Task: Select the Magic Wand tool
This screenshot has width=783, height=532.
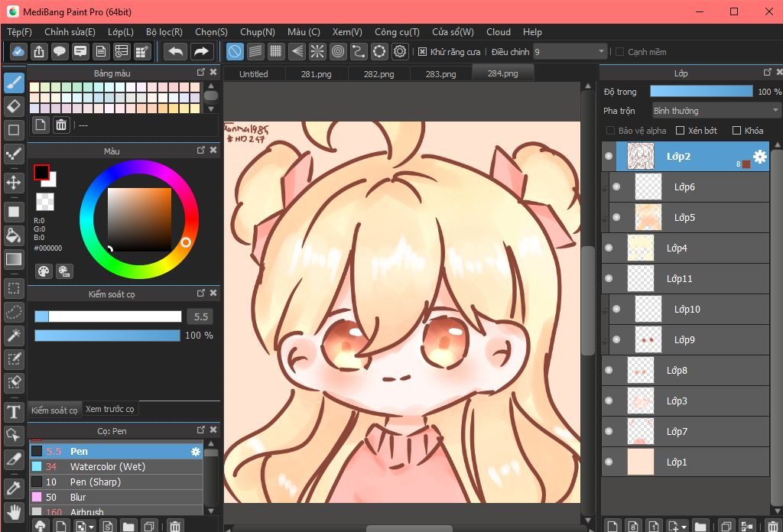Action: [14, 336]
